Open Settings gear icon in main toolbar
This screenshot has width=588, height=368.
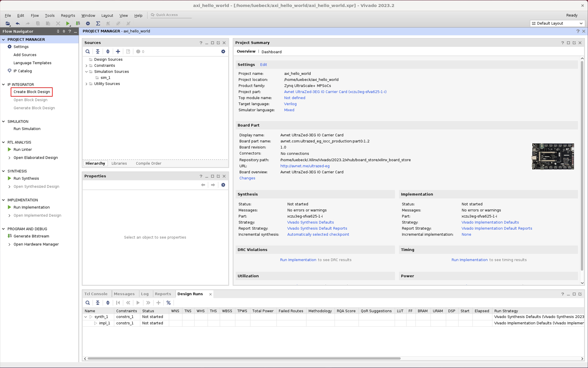(88, 23)
